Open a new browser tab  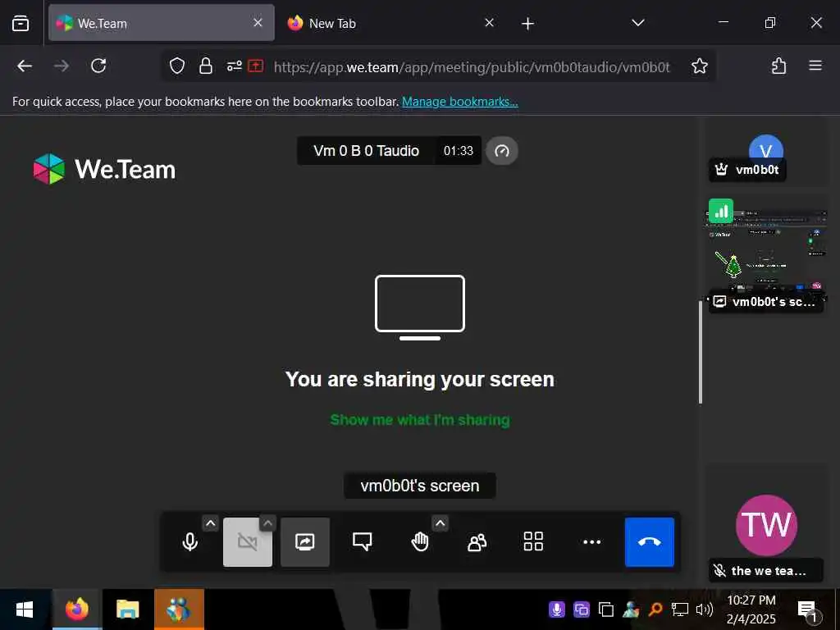click(527, 23)
